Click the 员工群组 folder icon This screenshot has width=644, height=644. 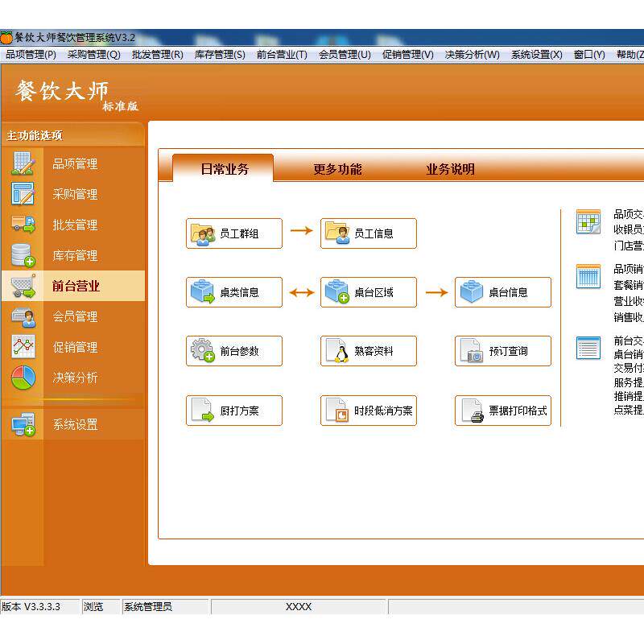203,233
